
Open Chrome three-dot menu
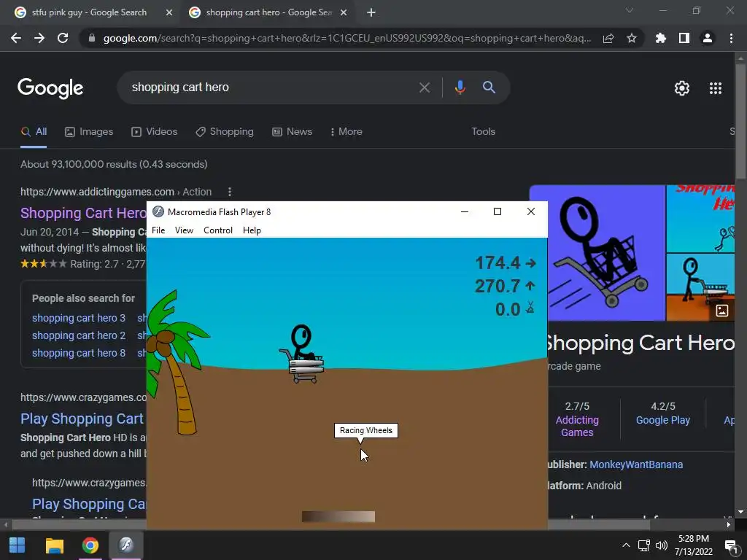tap(731, 38)
